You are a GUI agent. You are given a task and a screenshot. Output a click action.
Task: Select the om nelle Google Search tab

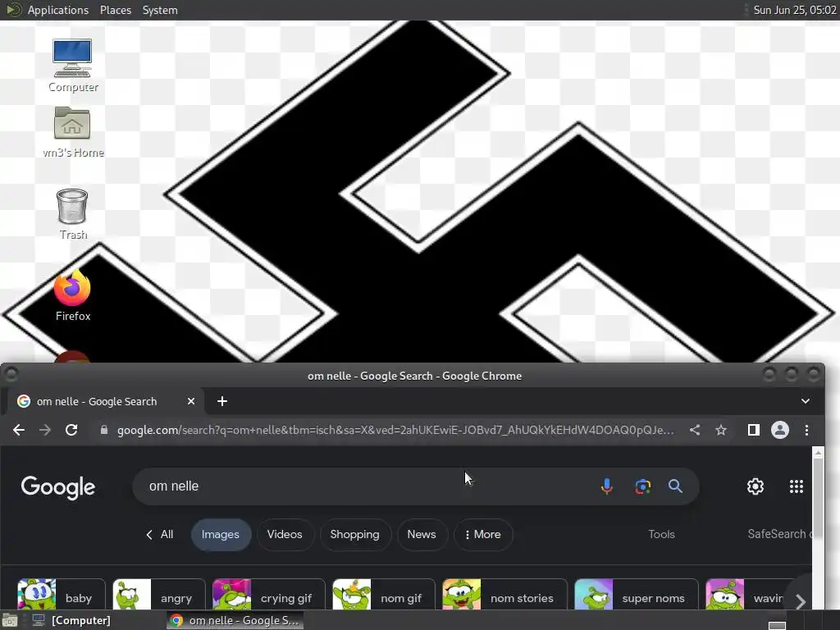click(105, 401)
